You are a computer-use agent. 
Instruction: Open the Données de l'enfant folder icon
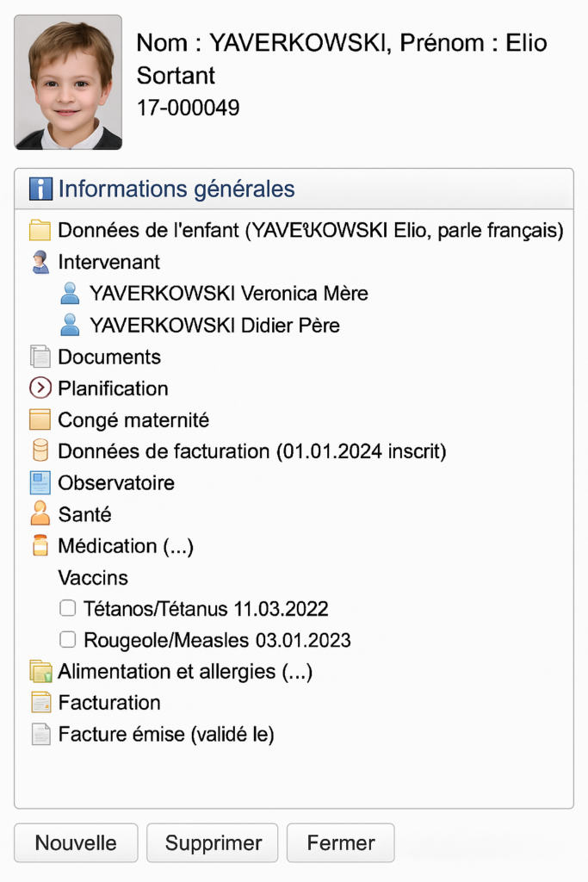[40, 230]
